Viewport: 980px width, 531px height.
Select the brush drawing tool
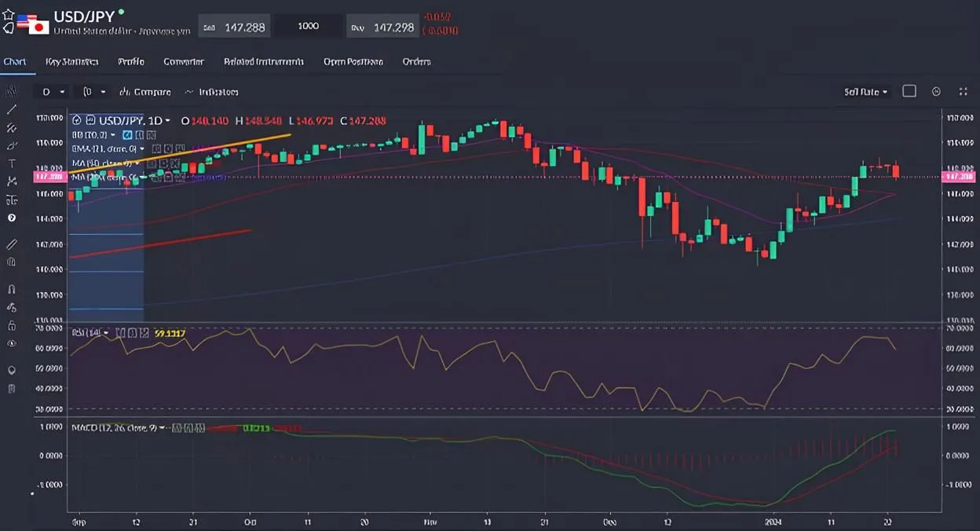point(12,145)
